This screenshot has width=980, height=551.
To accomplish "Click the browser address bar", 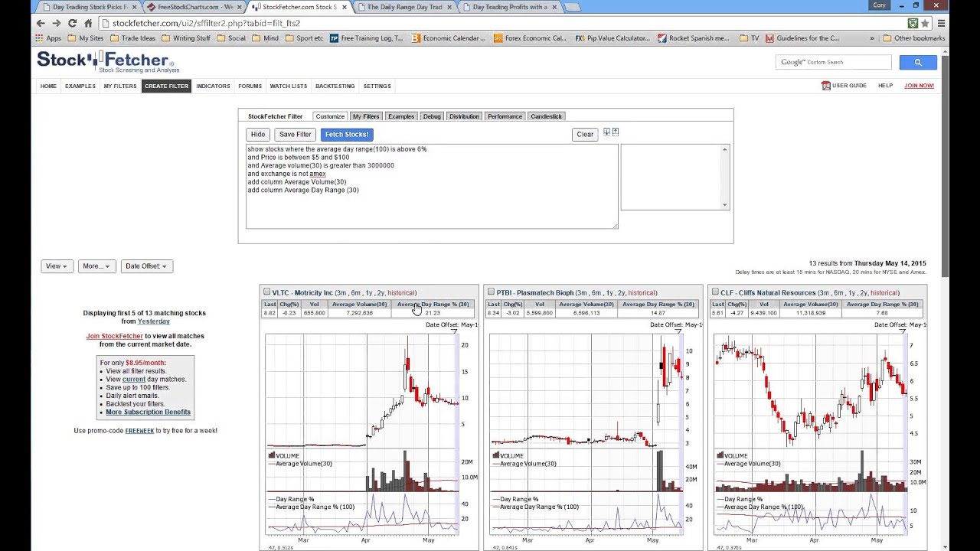I will pos(505,23).
